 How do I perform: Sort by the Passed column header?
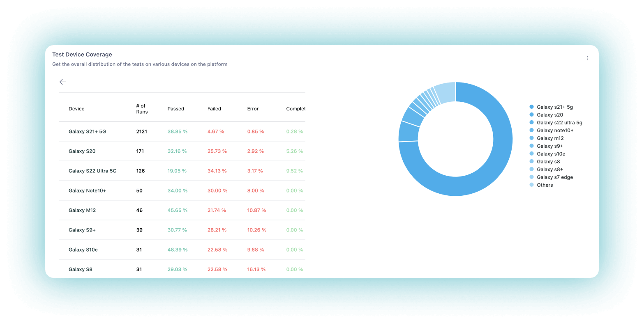176,109
